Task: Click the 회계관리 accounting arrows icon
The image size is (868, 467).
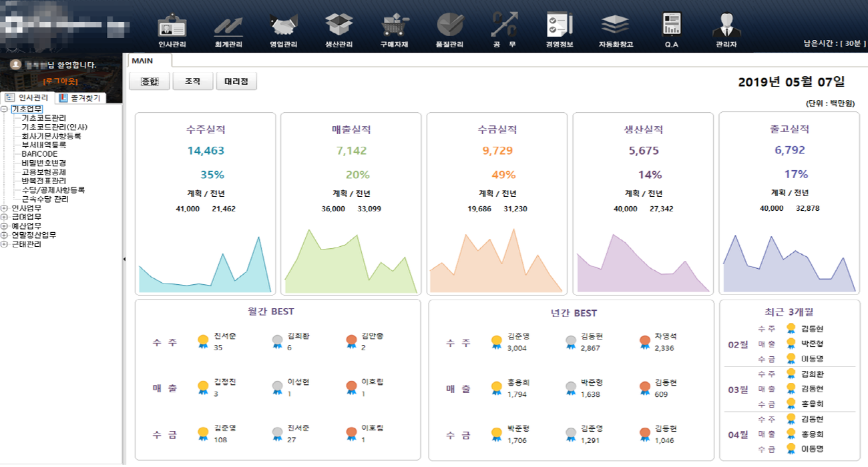Action: [x=228, y=27]
